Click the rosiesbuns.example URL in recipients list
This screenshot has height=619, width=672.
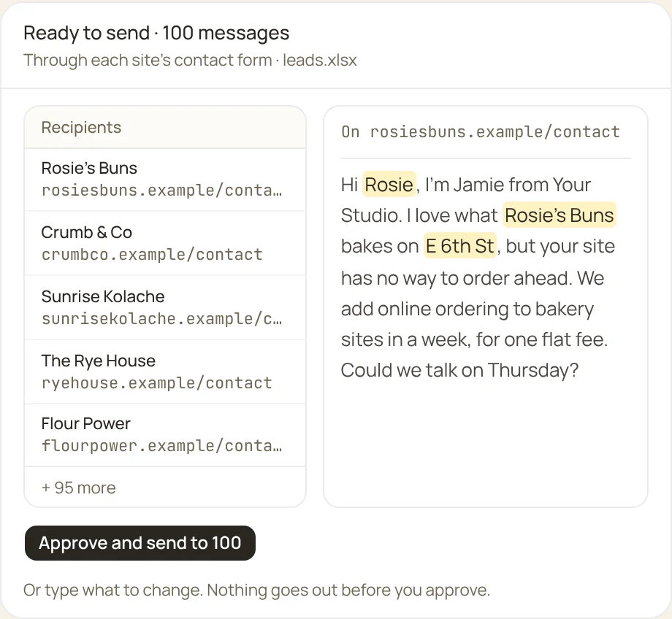tap(161, 191)
